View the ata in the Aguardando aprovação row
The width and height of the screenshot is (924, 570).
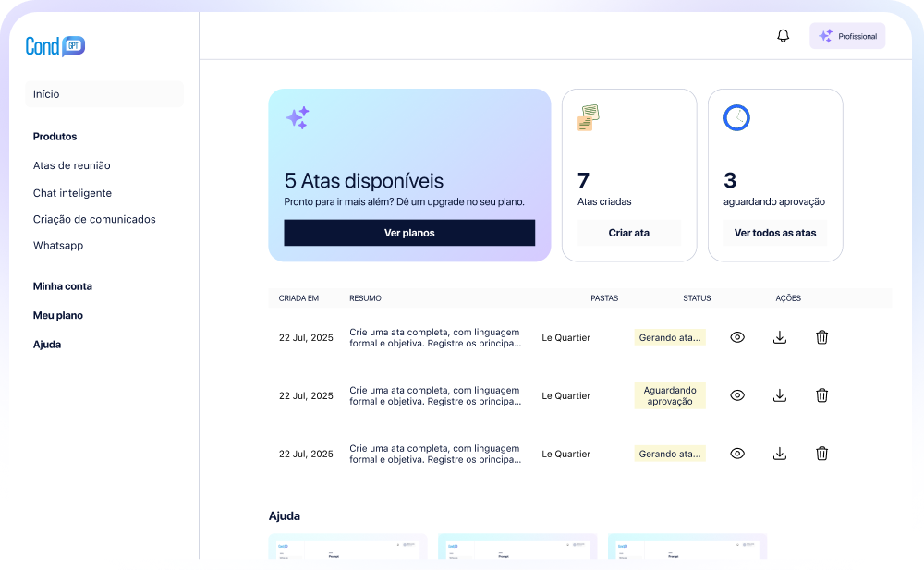(x=737, y=395)
